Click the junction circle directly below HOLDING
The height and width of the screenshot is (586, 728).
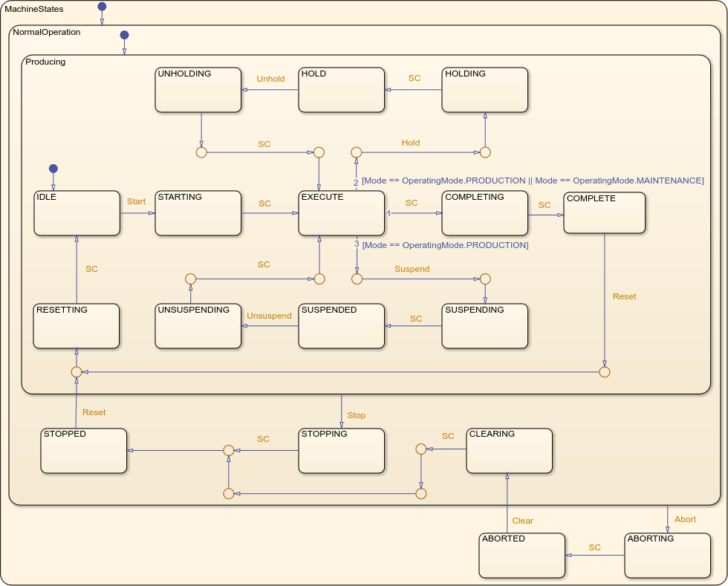485,152
